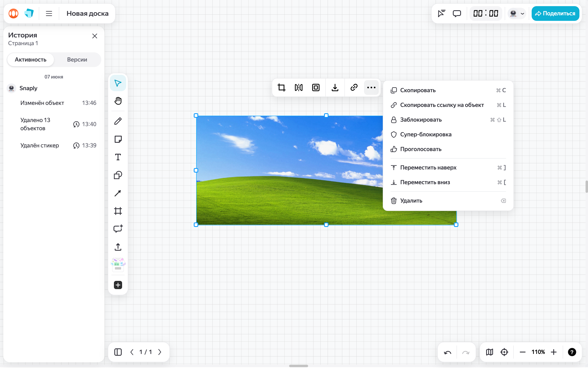Click the upload file tool
The height and width of the screenshot is (368, 588).
[x=118, y=247]
